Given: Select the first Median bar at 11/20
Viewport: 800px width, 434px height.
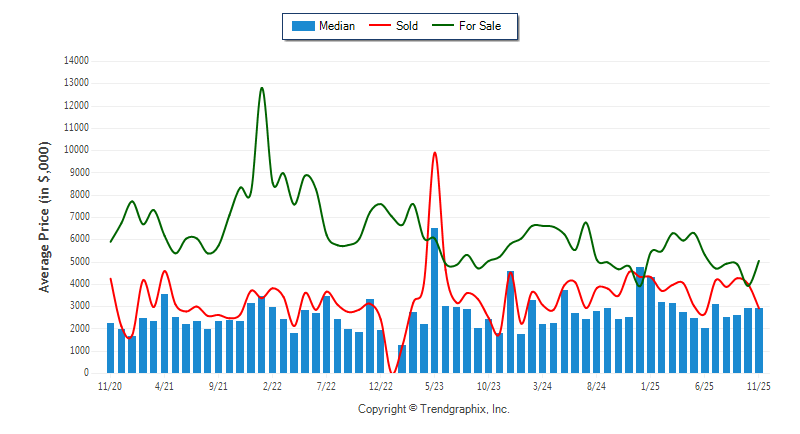Looking at the screenshot, I should pos(110,348).
